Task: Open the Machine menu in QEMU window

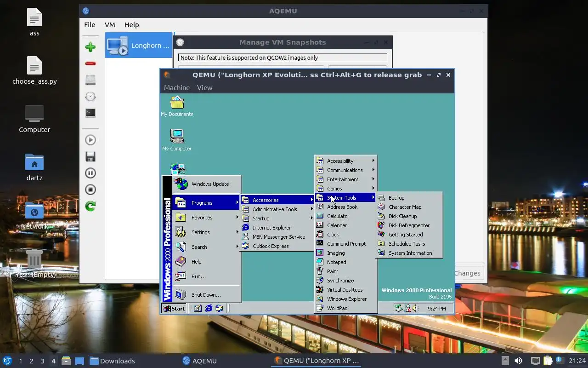Action: coord(177,87)
